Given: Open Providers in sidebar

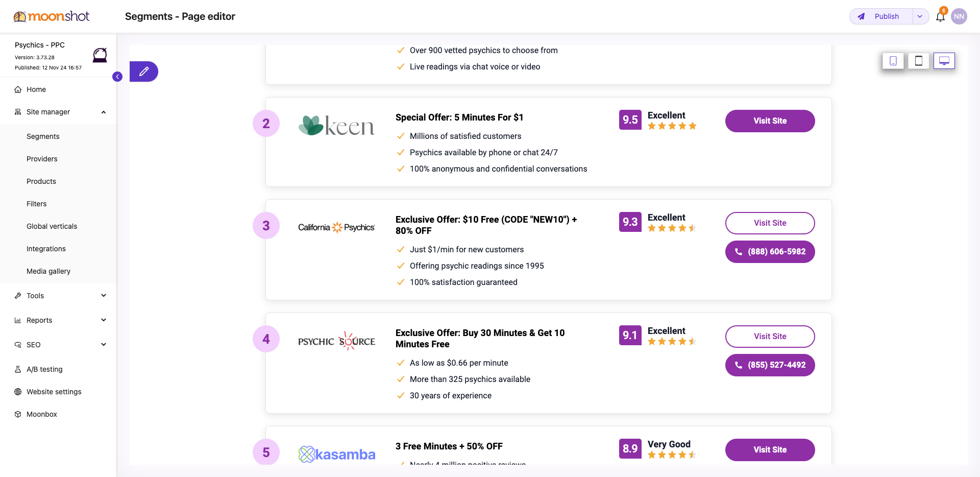Looking at the screenshot, I should [x=42, y=159].
